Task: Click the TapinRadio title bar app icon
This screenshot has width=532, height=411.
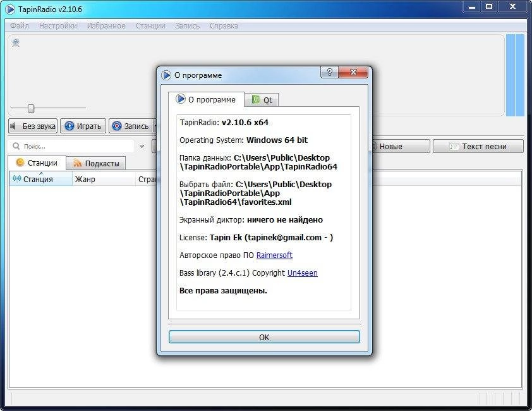Action: point(10,9)
